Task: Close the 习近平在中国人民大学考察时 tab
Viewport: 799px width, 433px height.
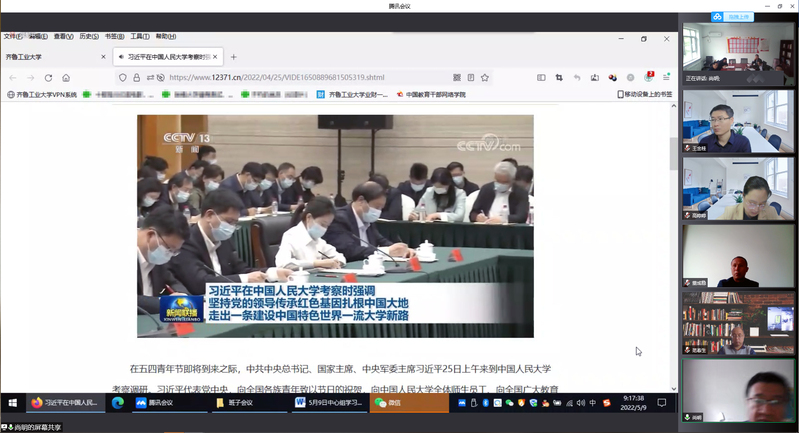Action: coord(215,57)
